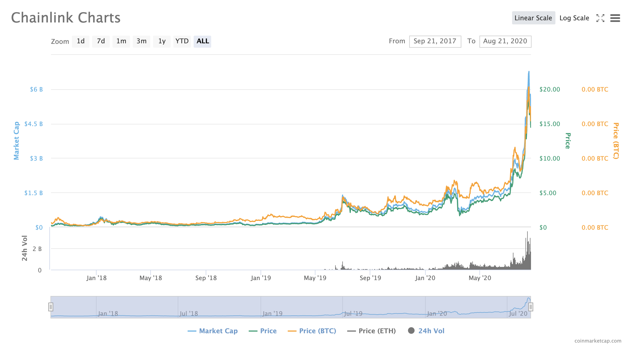Image resolution: width=644 pixels, height=359 pixels.
Task: Set zoom to 7d
Action: 101,41
